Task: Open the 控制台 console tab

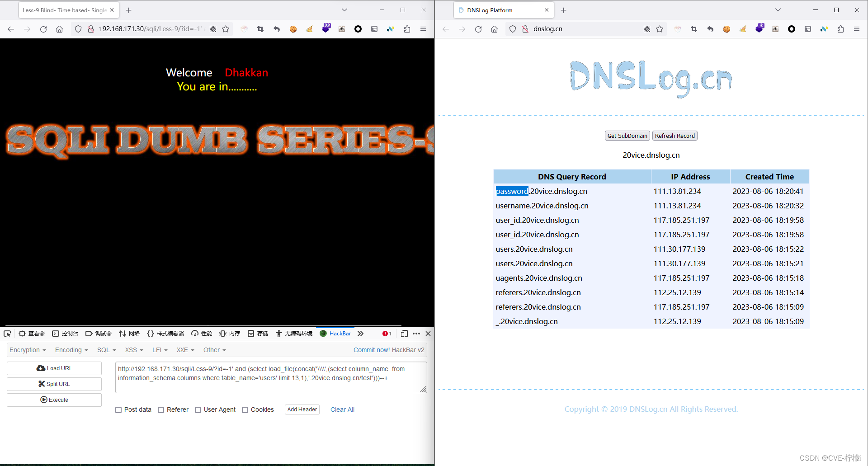Action: (x=65, y=334)
